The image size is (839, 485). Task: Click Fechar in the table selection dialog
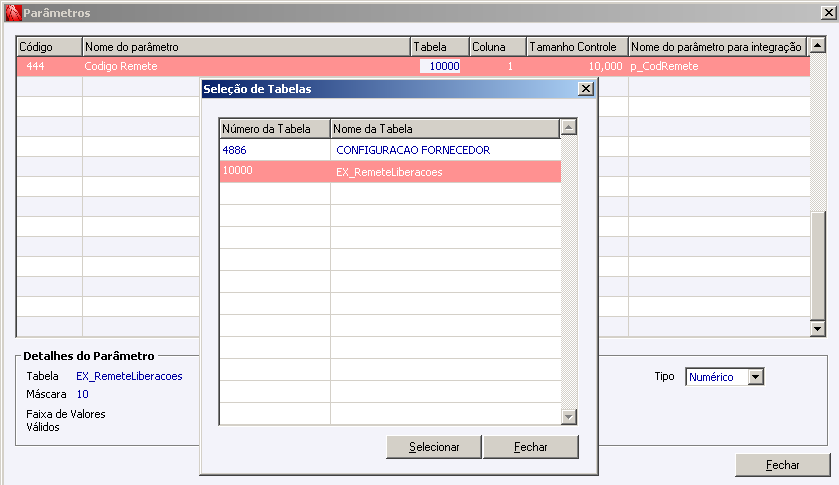[x=531, y=447]
